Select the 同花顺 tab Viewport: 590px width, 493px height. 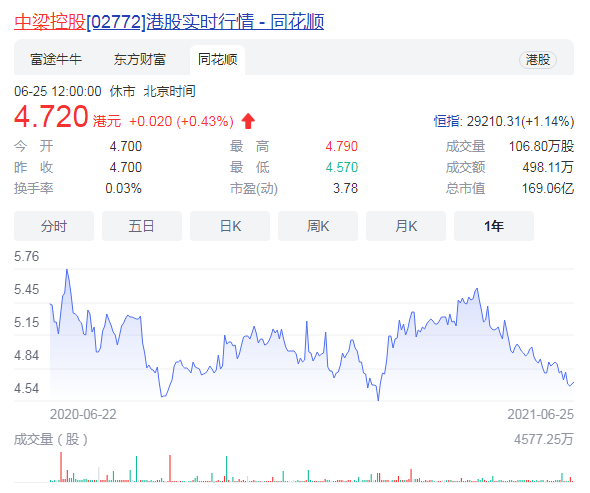(x=217, y=59)
